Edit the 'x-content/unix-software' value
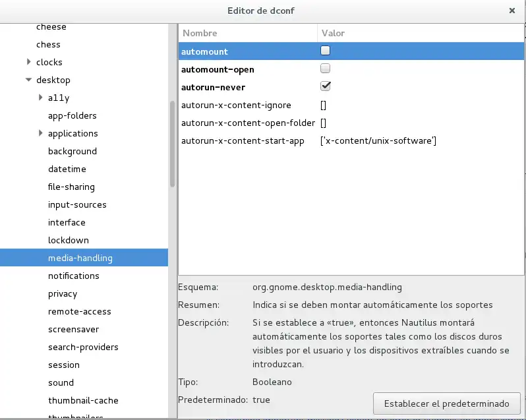This screenshot has height=420, width=526. 378,140
